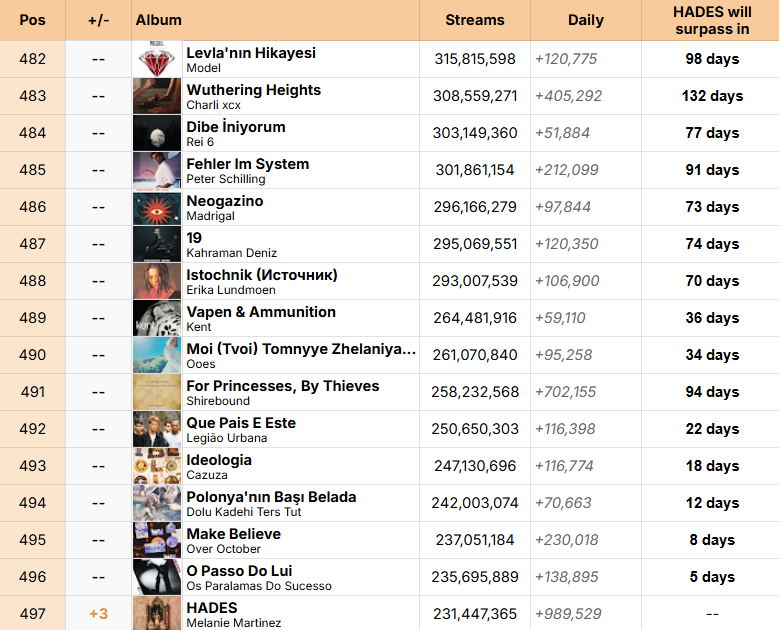Open the Que Pais E Este title
The height and width of the screenshot is (630, 779).
point(241,423)
